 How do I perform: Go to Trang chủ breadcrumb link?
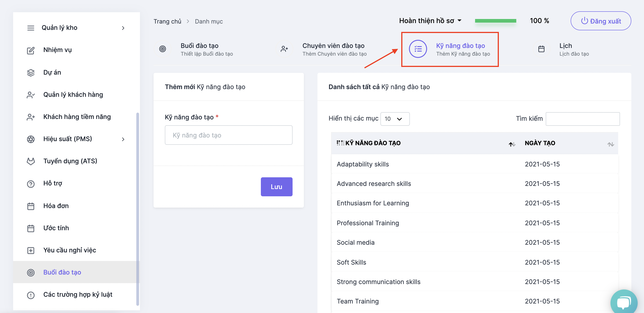pos(167,21)
